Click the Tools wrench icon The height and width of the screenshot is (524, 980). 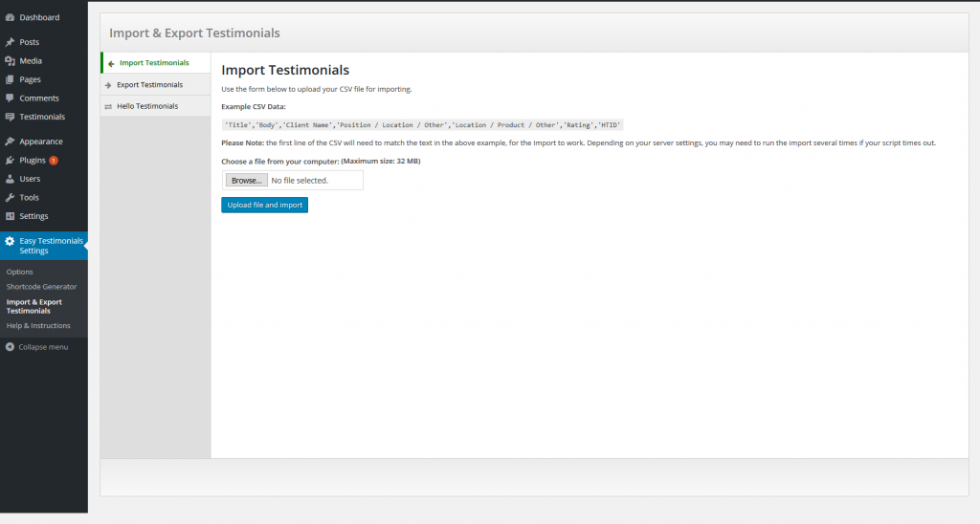click(x=10, y=197)
